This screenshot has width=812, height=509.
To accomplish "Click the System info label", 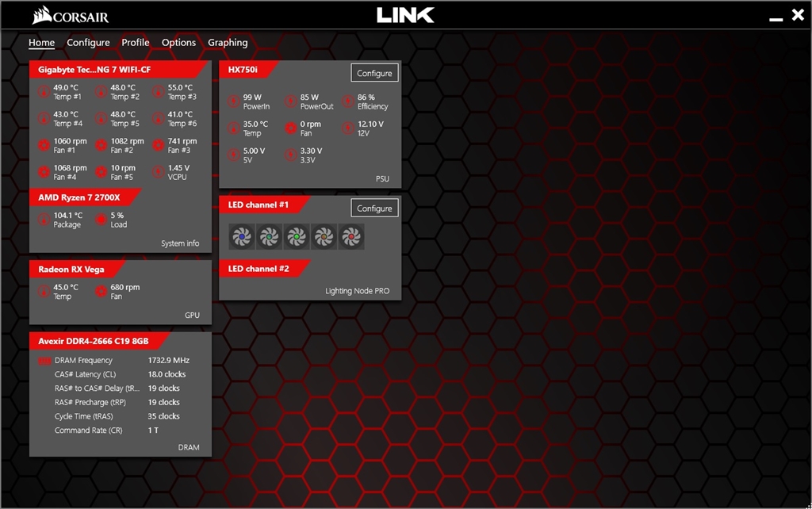I will pyautogui.click(x=180, y=243).
